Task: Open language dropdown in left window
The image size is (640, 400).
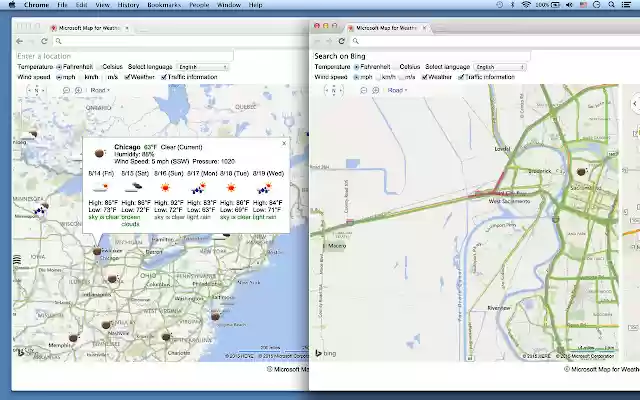Action: pyautogui.click(x=203, y=67)
